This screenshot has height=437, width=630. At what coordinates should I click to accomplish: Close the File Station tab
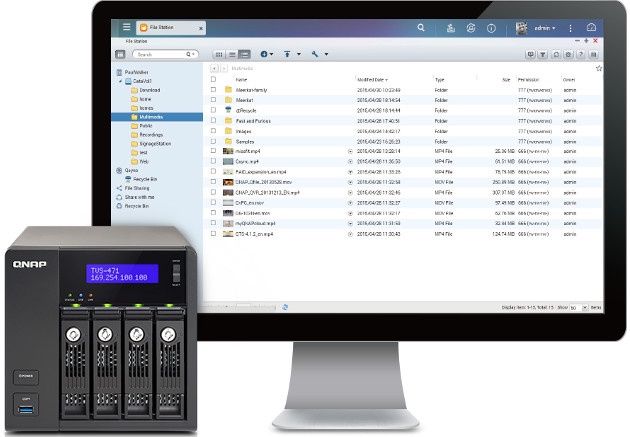click(200, 28)
